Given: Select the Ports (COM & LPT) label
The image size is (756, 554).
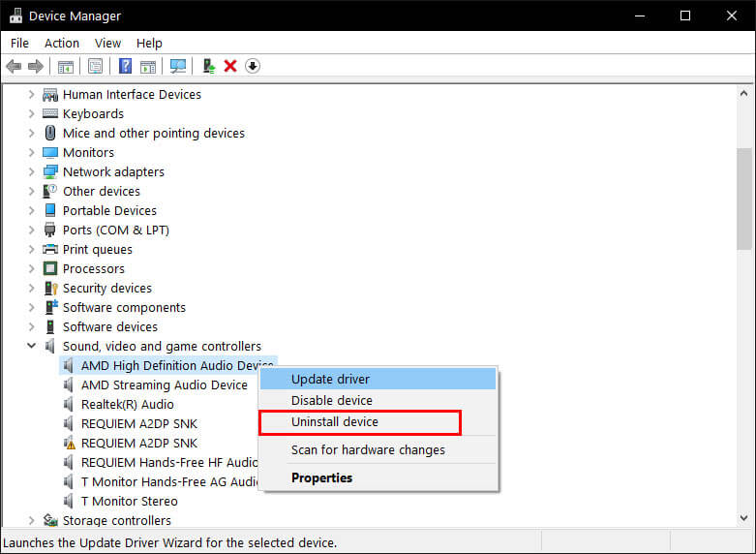Looking at the screenshot, I should [x=116, y=231].
